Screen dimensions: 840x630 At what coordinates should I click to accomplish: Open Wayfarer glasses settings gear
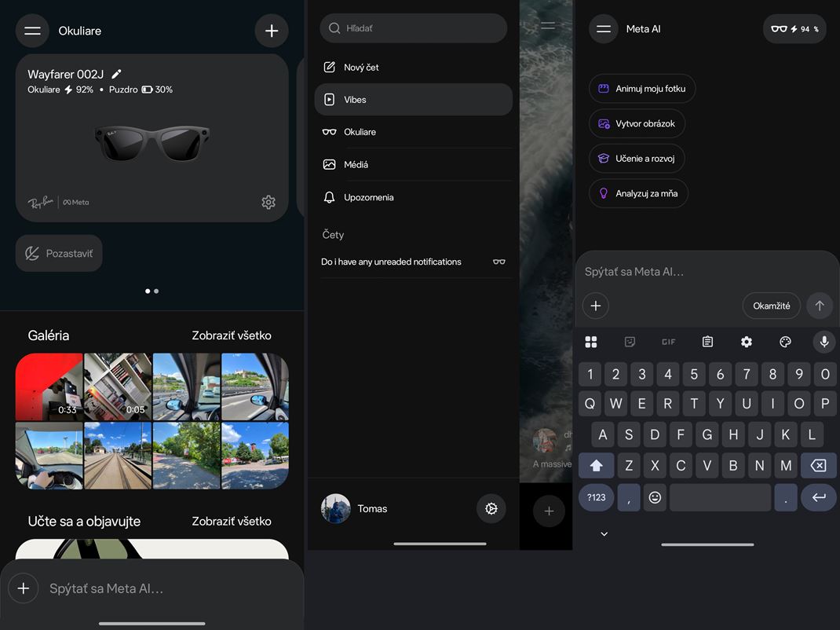[x=268, y=202]
